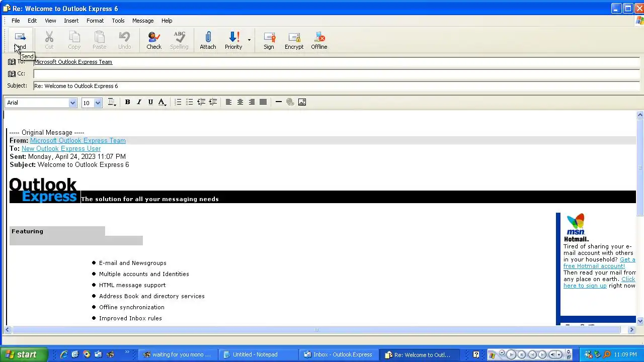Toggle Italic formatting
The image size is (644, 362).
(139, 102)
